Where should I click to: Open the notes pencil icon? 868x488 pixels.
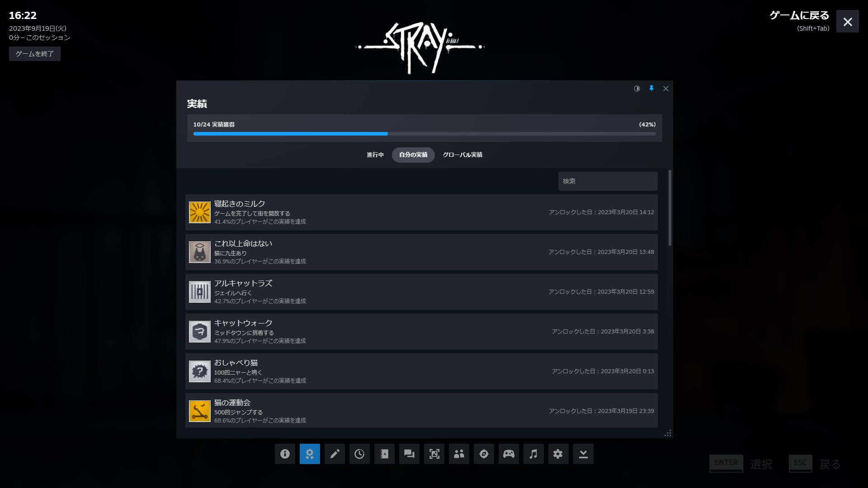click(x=335, y=454)
